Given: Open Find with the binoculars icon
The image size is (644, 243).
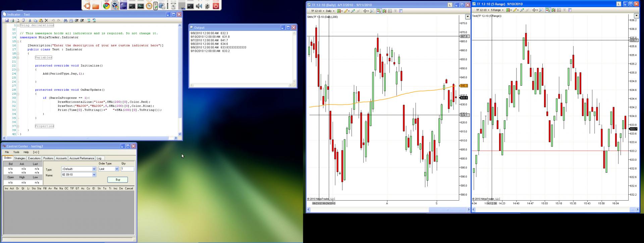Looking at the screenshot, I should coord(65,21).
